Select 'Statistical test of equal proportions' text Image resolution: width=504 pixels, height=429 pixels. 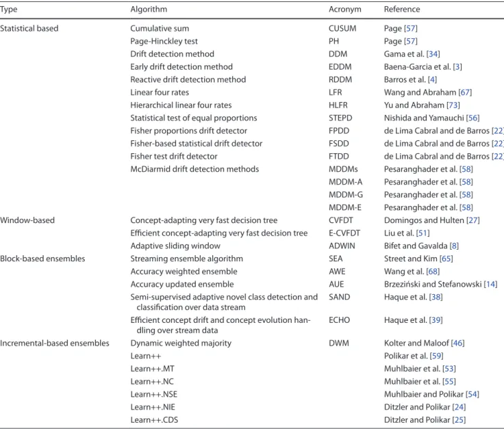194,118
